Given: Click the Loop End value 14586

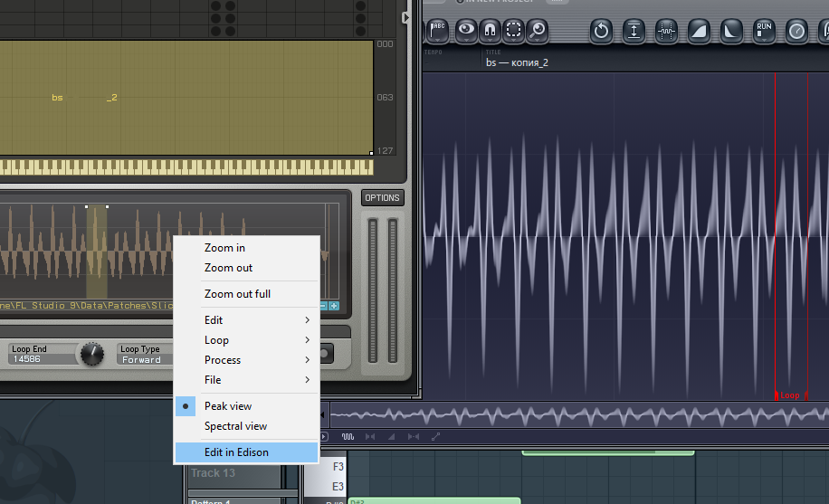Looking at the screenshot, I should coord(27,359).
